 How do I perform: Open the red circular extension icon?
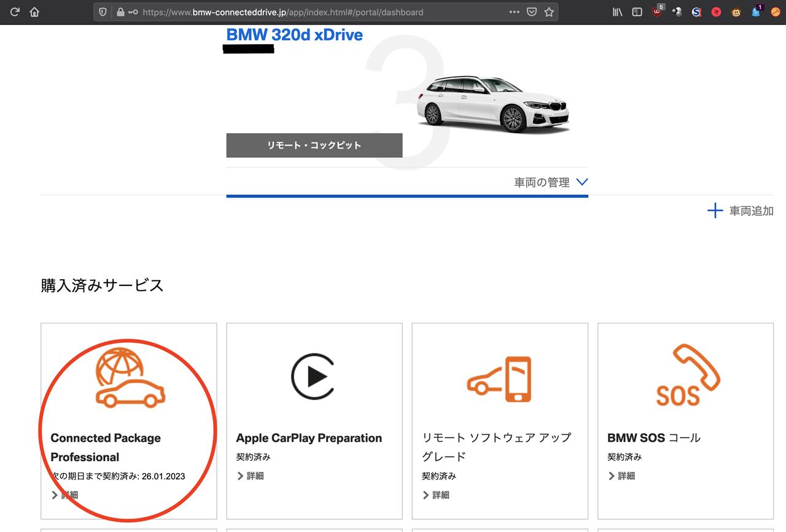point(716,12)
